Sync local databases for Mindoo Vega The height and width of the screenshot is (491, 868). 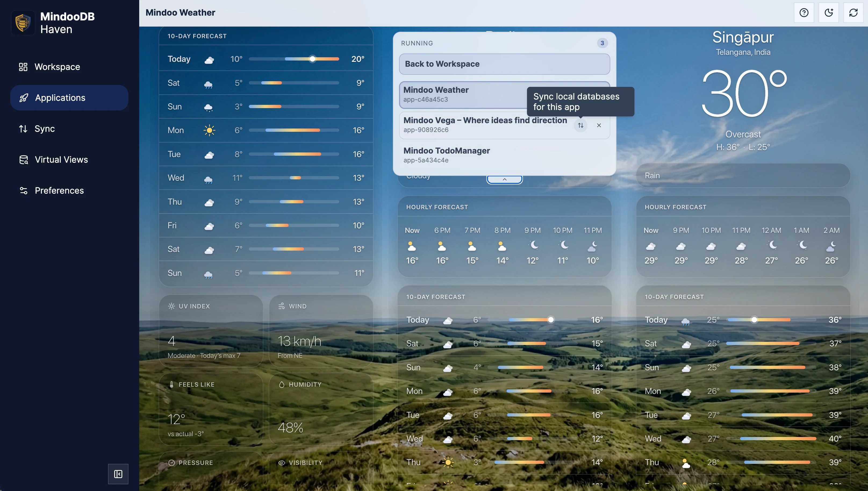pyautogui.click(x=580, y=125)
